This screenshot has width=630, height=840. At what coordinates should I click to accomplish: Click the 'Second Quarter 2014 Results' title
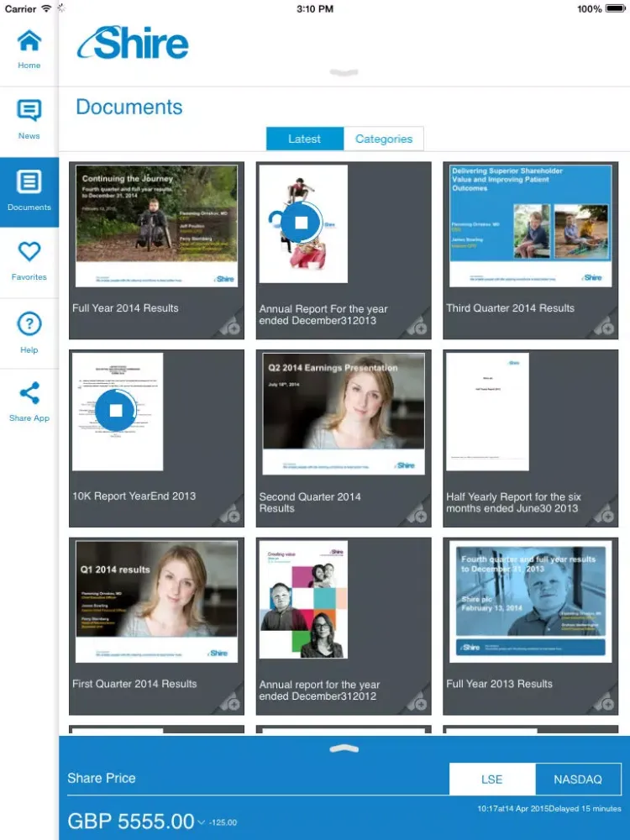pos(310,502)
